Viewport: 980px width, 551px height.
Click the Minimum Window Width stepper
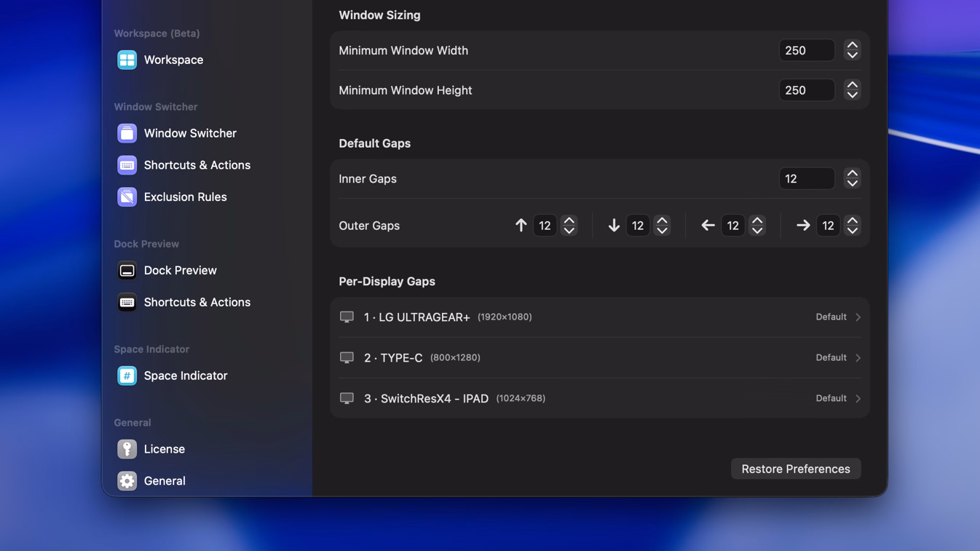click(x=852, y=50)
